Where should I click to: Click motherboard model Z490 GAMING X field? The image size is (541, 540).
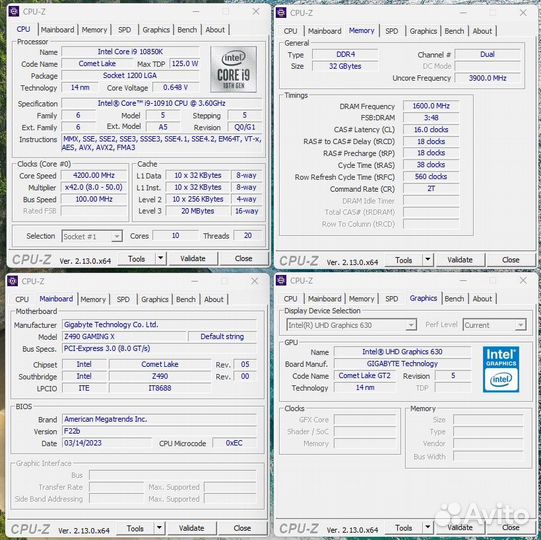pyautogui.click(x=124, y=336)
